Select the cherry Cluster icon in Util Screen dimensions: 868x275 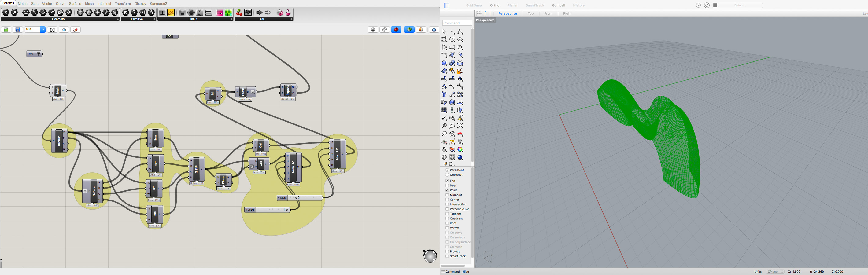(x=239, y=13)
